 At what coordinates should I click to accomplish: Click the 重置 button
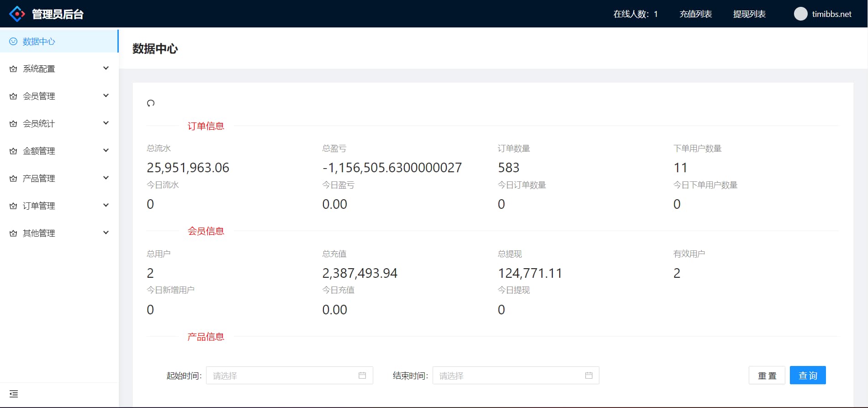[x=767, y=376]
